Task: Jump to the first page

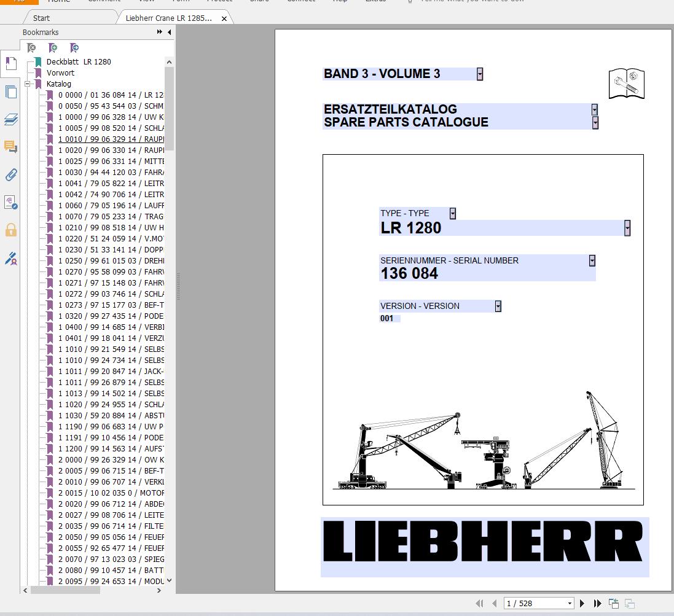Action: point(480,603)
